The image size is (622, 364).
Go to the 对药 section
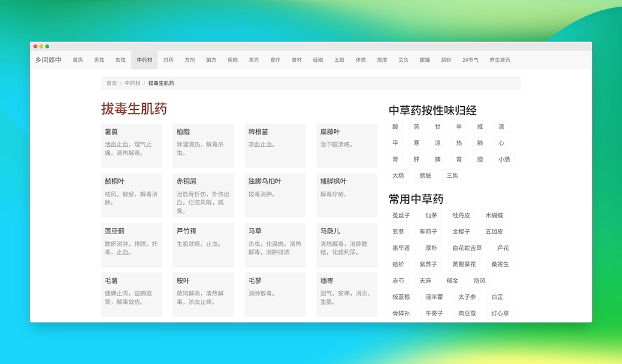(169, 60)
